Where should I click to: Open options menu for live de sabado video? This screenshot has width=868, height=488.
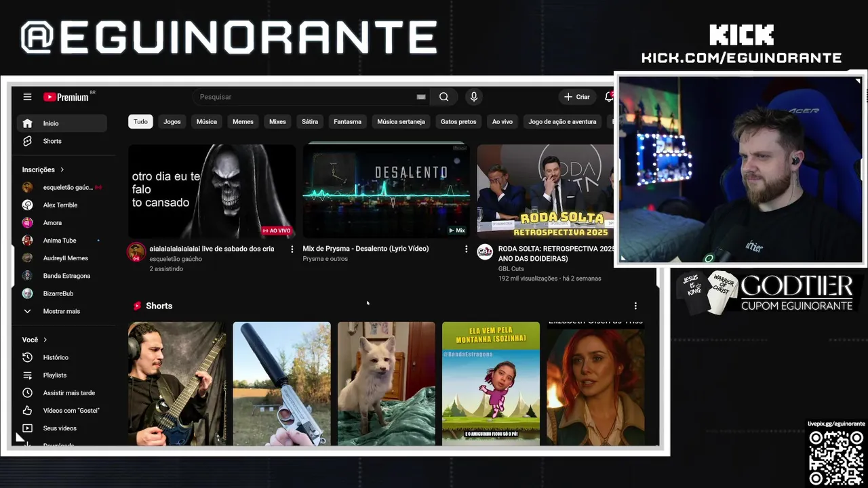(x=292, y=249)
